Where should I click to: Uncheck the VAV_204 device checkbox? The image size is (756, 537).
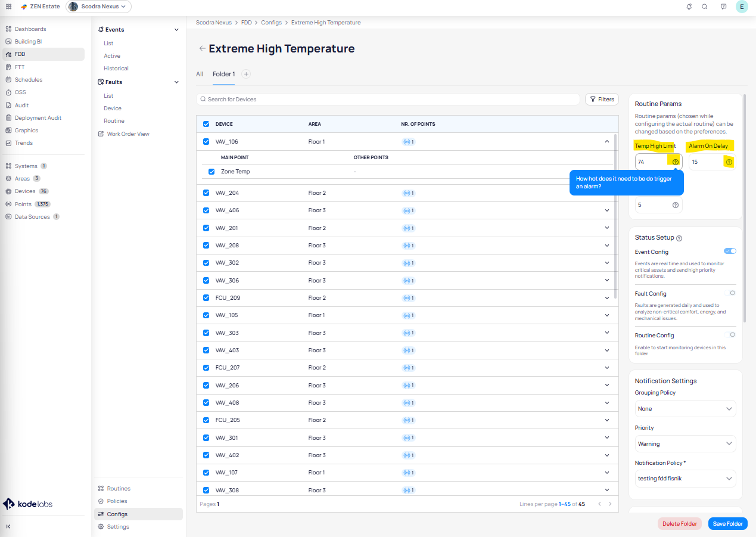[x=206, y=193]
